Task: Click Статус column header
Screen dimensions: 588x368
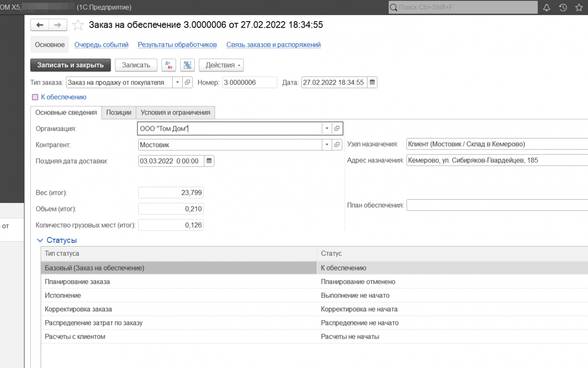Action: coord(452,254)
